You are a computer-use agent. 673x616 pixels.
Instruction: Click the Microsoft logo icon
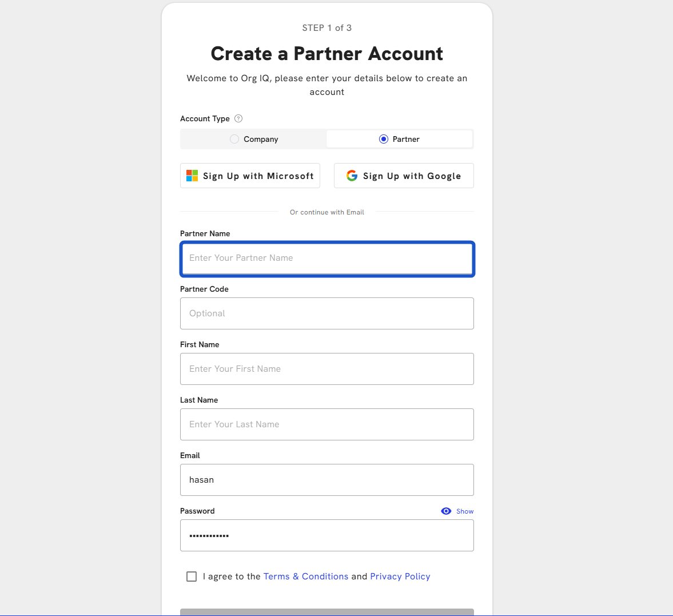pyautogui.click(x=192, y=176)
